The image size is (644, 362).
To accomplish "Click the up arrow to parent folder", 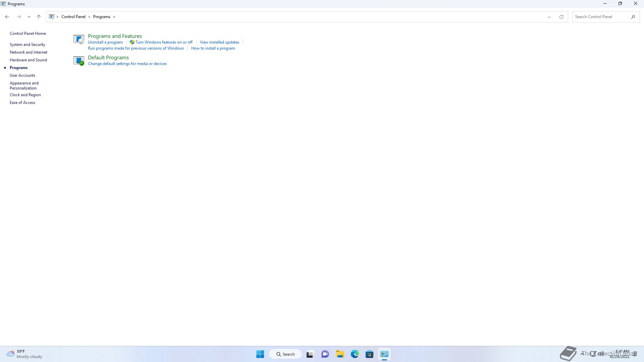I will 39,17.
